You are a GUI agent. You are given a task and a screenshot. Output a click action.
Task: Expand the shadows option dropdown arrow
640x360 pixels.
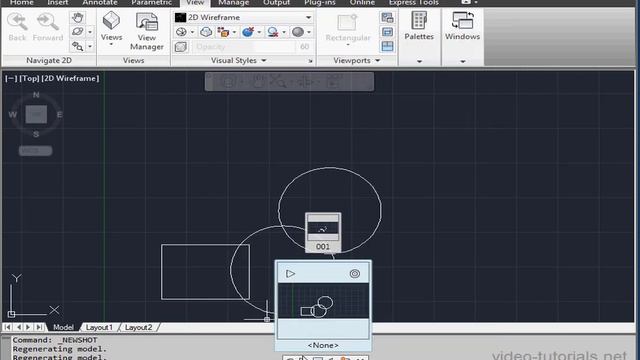(192, 32)
